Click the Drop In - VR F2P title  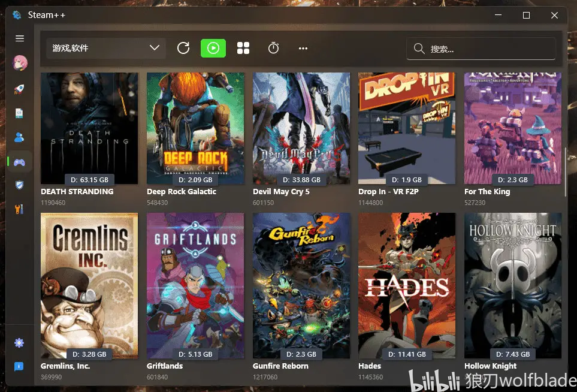pyautogui.click(x=389, y=191)
